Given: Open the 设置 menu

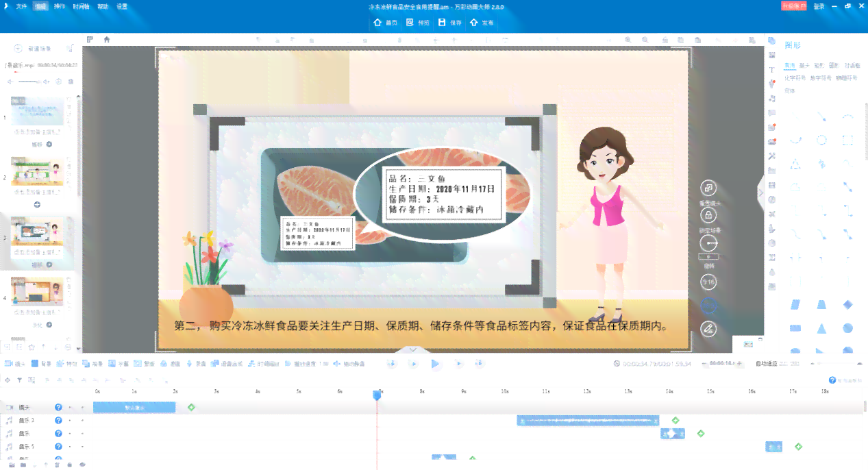Looking at the screenshot, I should pyautogui.click(x=122, y=6).
